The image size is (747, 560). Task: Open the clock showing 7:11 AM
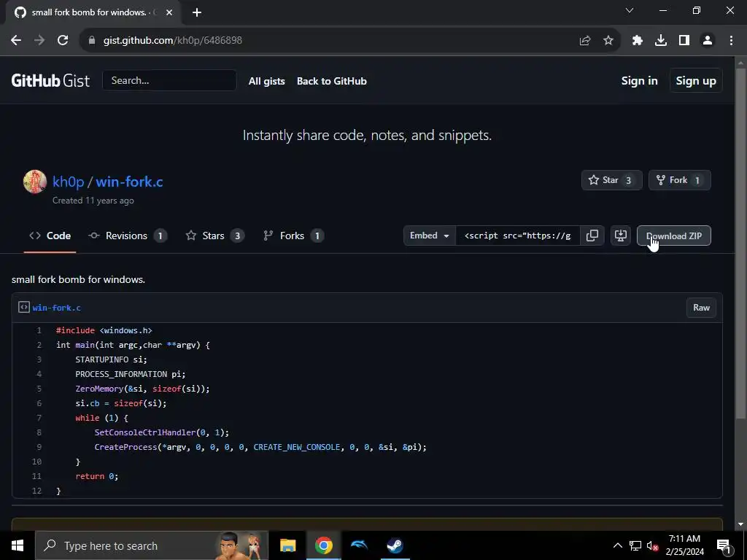[684, 545]
